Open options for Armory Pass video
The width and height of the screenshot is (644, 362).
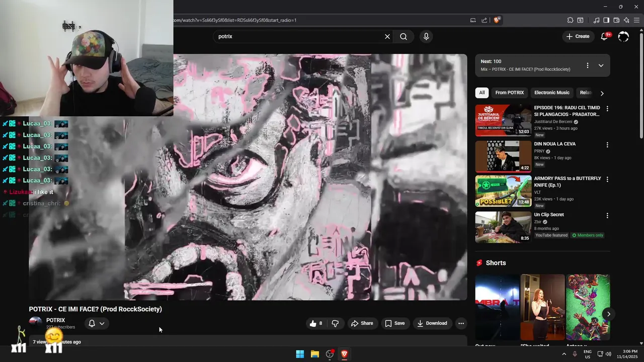point(607,179)
